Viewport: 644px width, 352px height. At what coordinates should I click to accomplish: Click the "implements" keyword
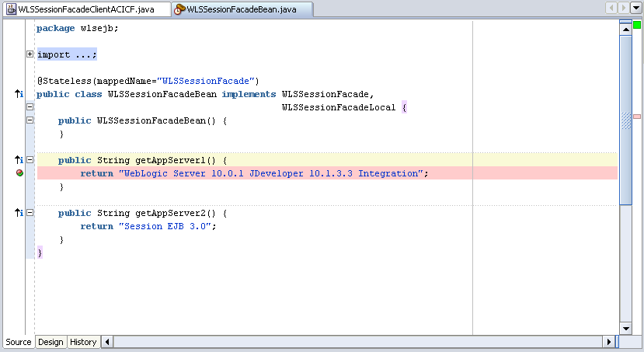click(x=249, y=94)
